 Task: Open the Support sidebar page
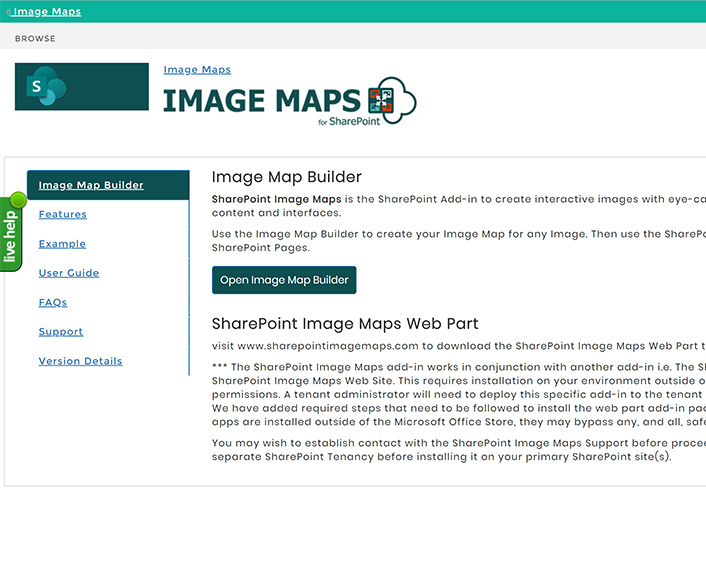pos(61,332)
